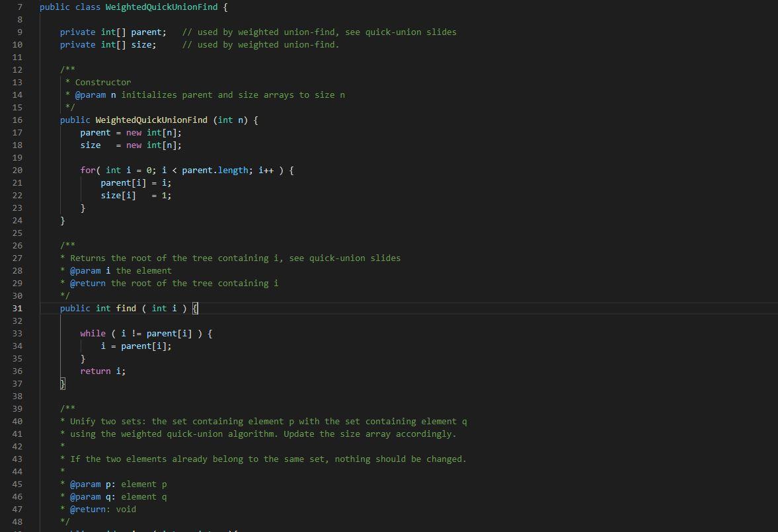778x532 pixels.
Task: Click line number 16 in the gutter
Action: pyautogui.click(x=17, y=120)
